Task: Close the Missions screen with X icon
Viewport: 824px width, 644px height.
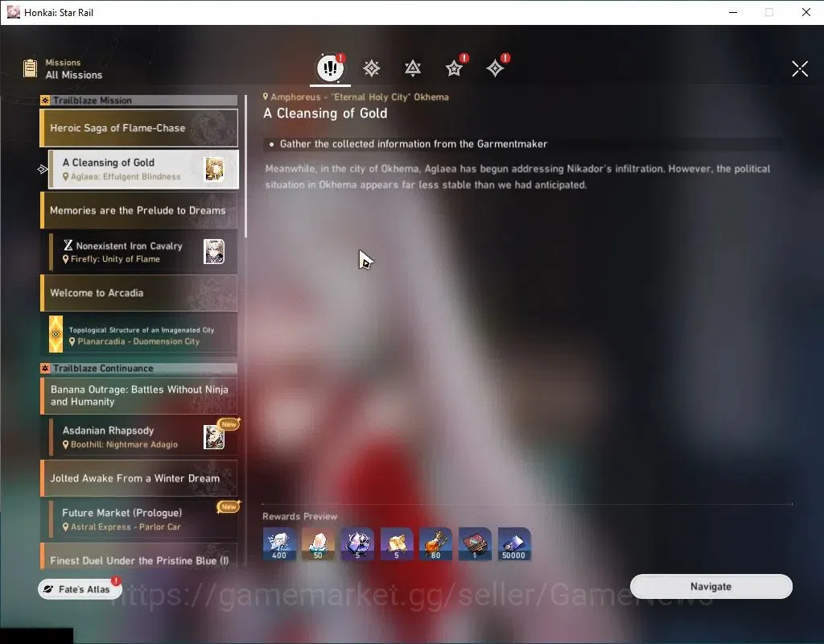Action: pyautogui.click(x=800, y=68)
